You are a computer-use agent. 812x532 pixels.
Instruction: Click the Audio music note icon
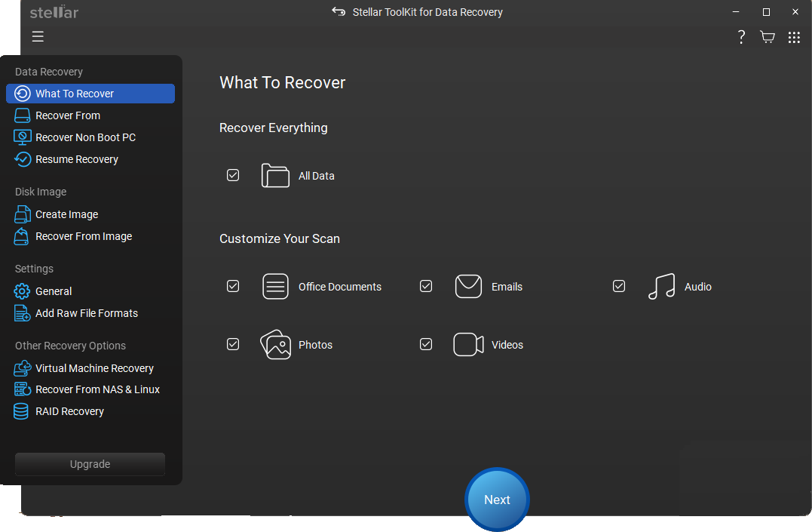pyautogui.click(x=661, y=287)
